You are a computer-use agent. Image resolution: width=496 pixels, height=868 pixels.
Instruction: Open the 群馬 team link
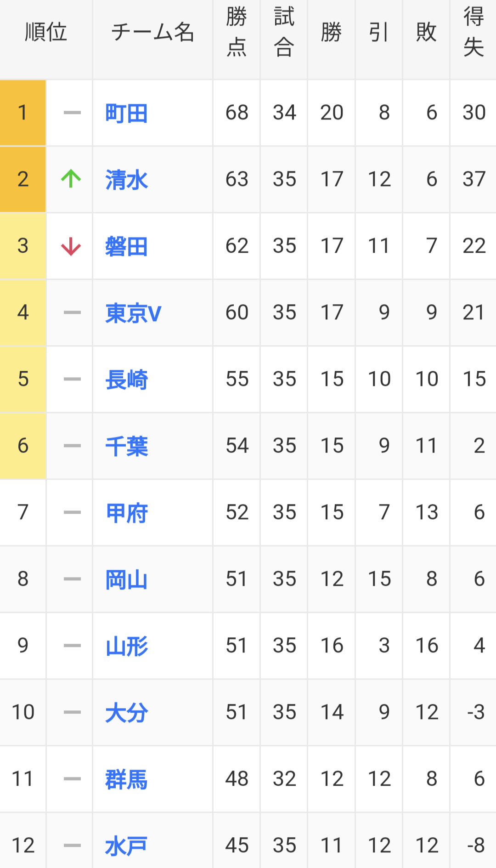pos(126,779)
